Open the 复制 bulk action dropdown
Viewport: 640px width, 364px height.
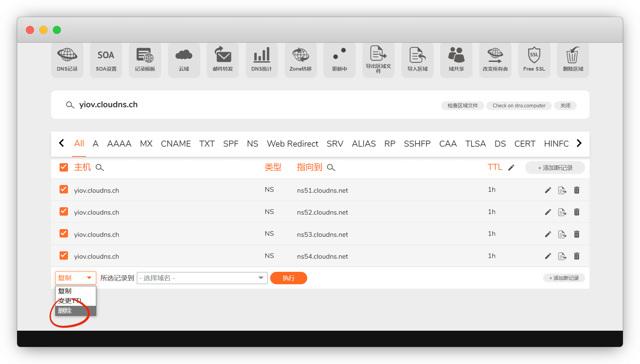pos(75,278)
